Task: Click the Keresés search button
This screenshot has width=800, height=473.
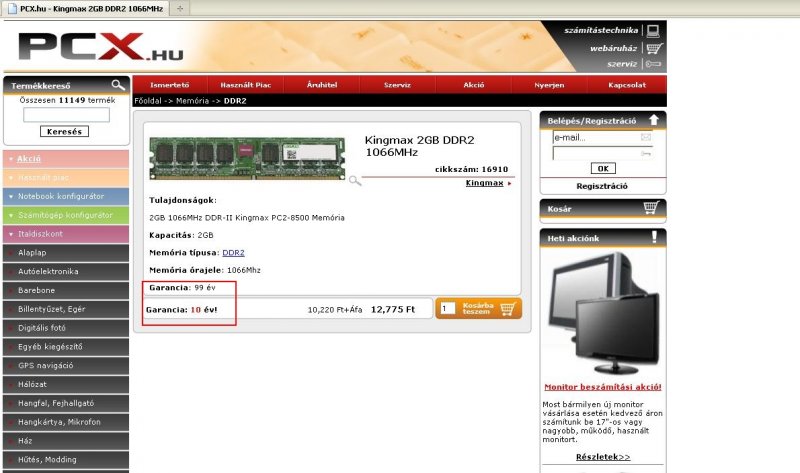Action: pos(64,132)
